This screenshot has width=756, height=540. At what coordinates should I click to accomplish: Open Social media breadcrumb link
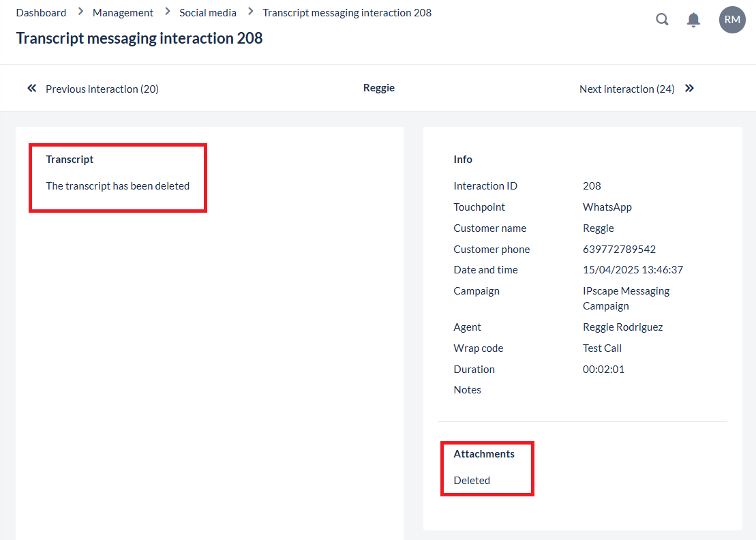[208, 12]
